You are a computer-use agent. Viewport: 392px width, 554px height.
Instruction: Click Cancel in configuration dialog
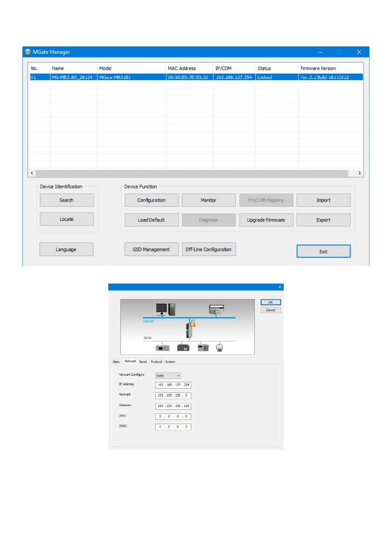point(271,310)
